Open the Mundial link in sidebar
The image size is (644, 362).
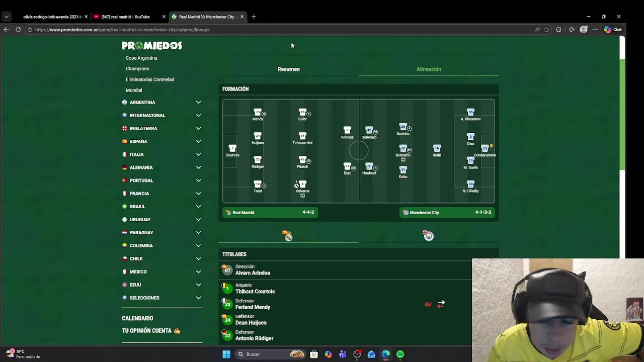(x=134, y=90)
